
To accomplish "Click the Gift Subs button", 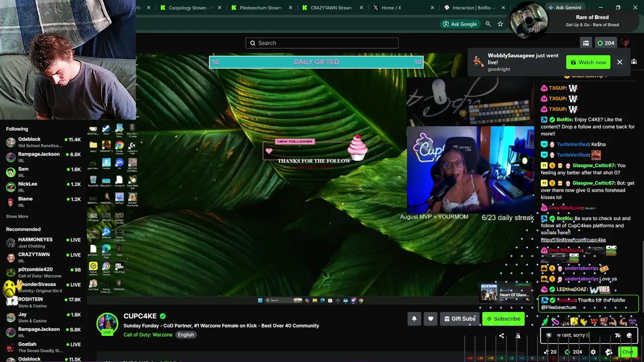I will click(x=459, y=319).
